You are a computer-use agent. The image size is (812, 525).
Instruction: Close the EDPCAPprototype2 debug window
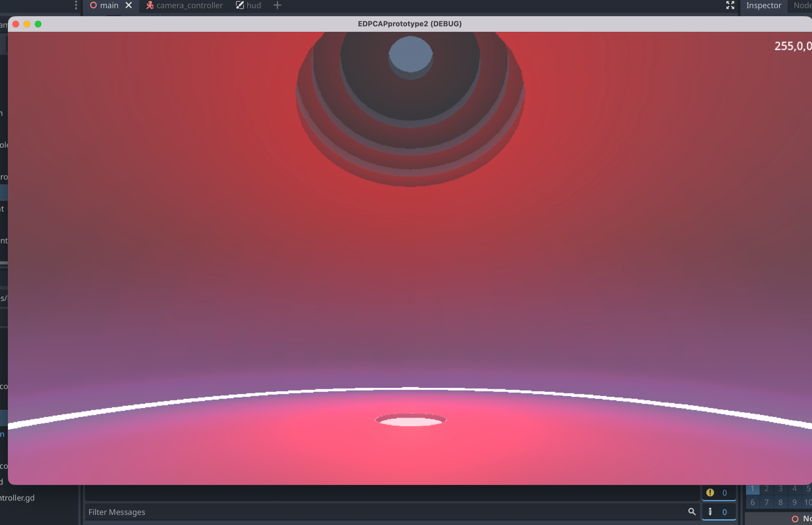pos(16,24)
